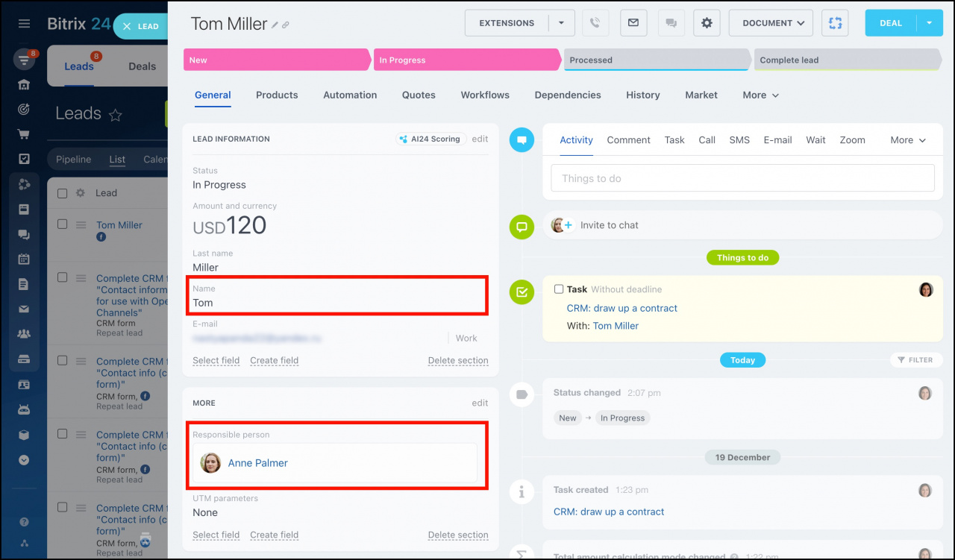Open the tasks checkmark sidebar icon
Screen dimensions: 955x560
(x=24, y=159)
